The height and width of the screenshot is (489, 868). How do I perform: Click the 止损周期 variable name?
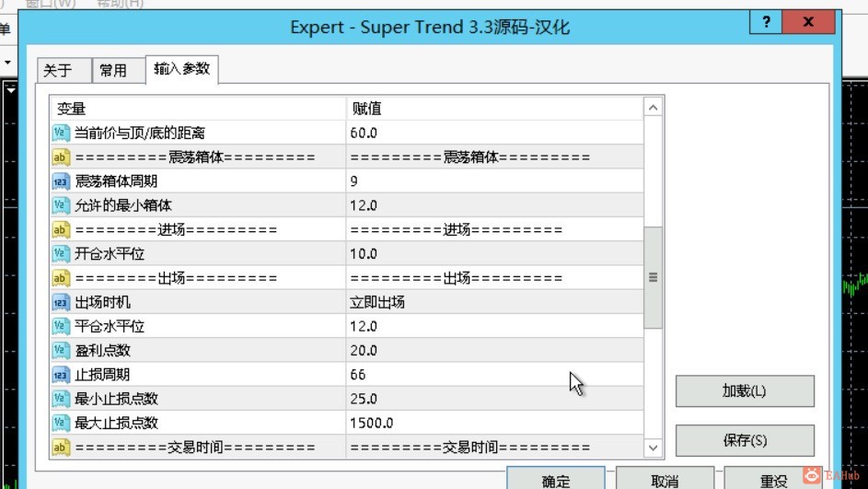[102, 375]
